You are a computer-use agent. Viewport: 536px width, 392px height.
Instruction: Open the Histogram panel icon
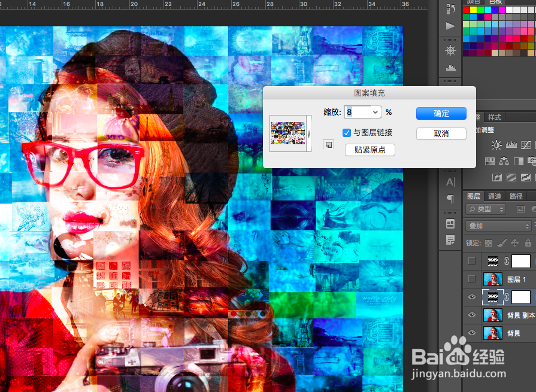click(450, 68)
